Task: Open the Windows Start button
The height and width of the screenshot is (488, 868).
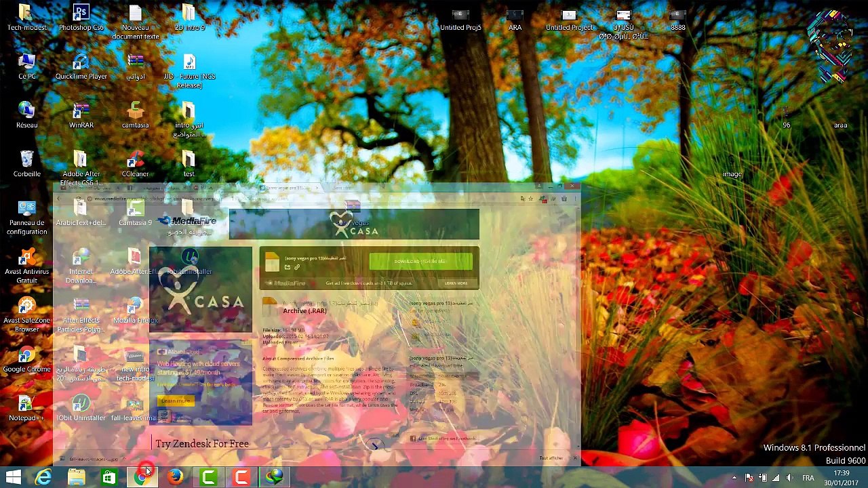Action: point(14,478)
